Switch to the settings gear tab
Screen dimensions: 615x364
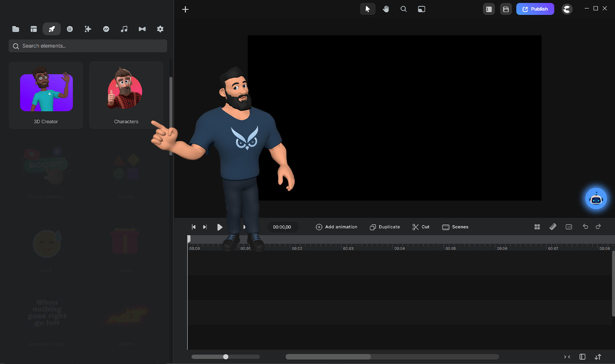(160, 29)
